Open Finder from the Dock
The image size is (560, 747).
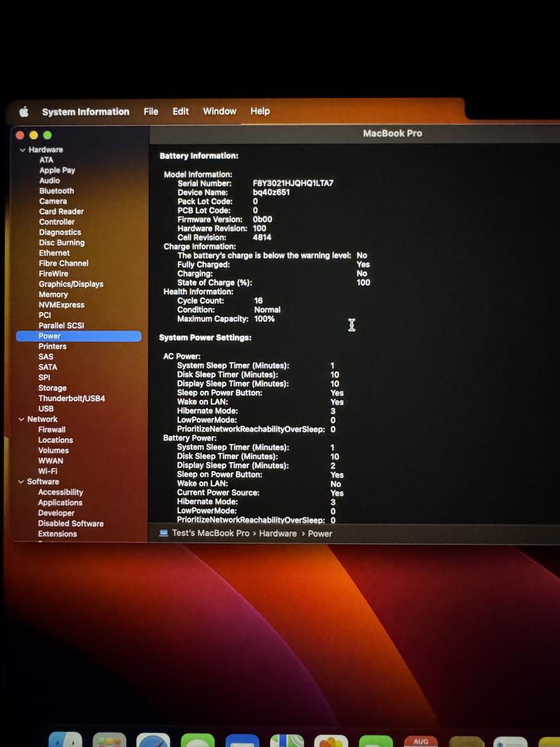click(65, 740)
